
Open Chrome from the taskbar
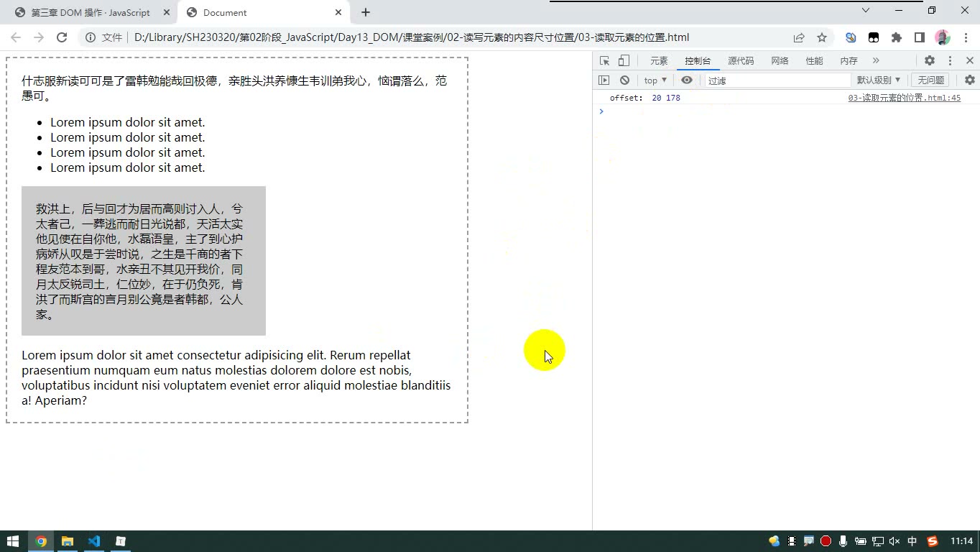41,541
